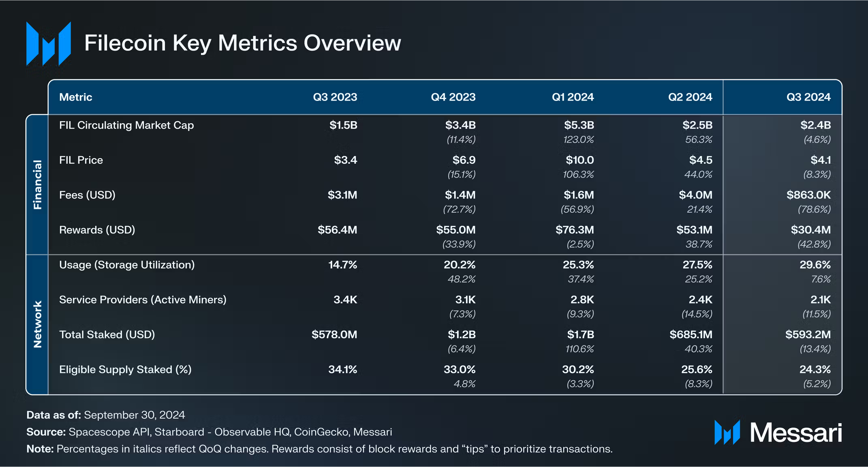Click the Filecoin Key Metrics Overview title
Screen dimensions: 868x467
[x=242, y=43]
